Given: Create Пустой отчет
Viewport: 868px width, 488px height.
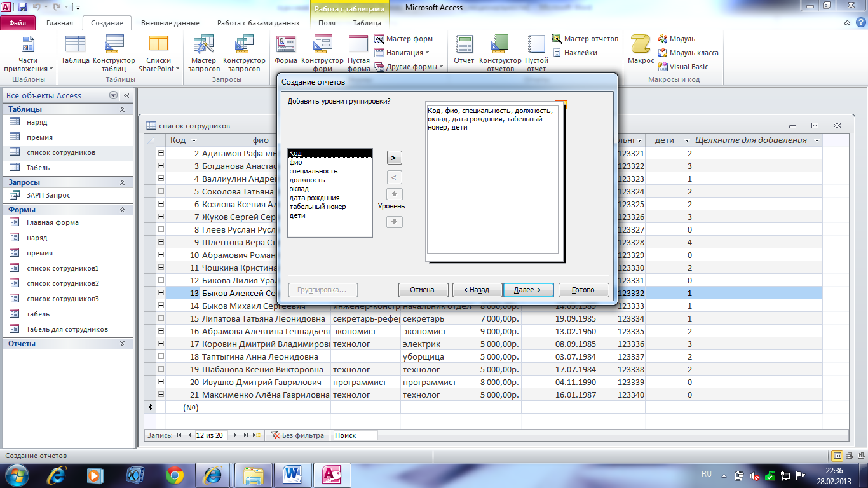Looking at the screenshot, I should point(537,54).
